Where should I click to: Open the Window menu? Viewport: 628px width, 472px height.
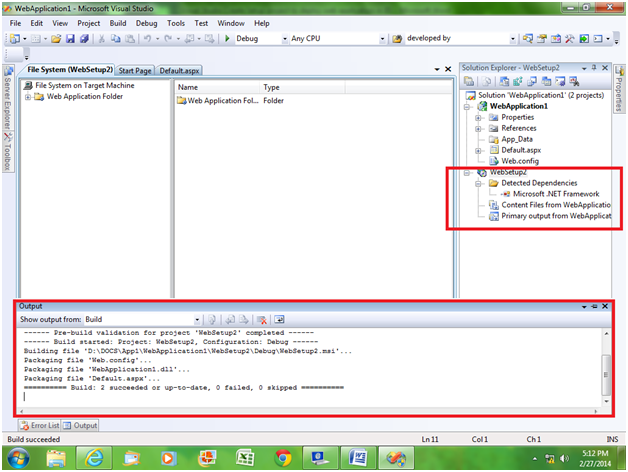point(231,23)
